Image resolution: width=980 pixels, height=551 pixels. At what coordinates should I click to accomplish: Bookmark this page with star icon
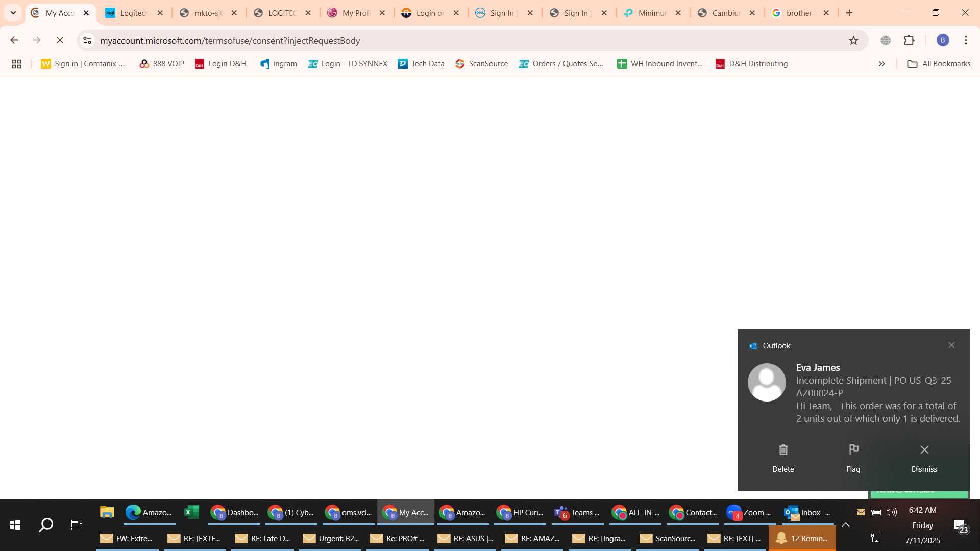pyautogui.click(x=853, y=40)
